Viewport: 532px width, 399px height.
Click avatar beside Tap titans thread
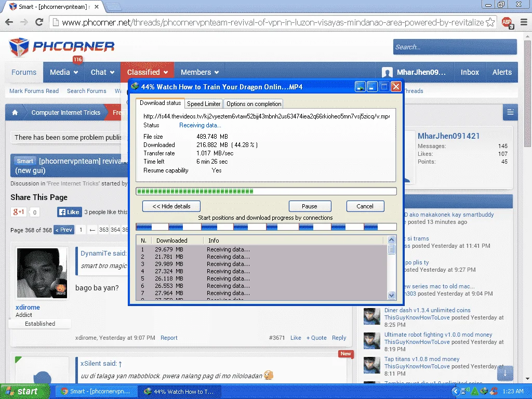click(372, 365)
